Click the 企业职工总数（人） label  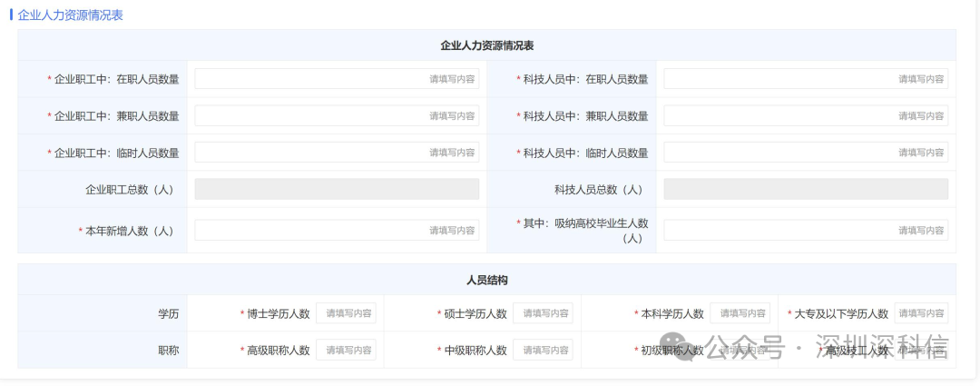130,190
